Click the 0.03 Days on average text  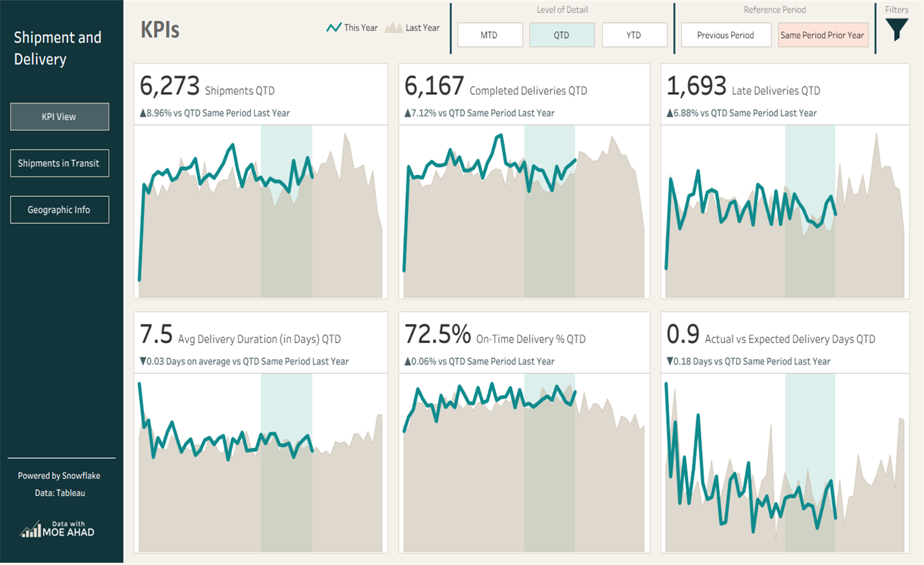pyautogui.click(x=244, y=361)
